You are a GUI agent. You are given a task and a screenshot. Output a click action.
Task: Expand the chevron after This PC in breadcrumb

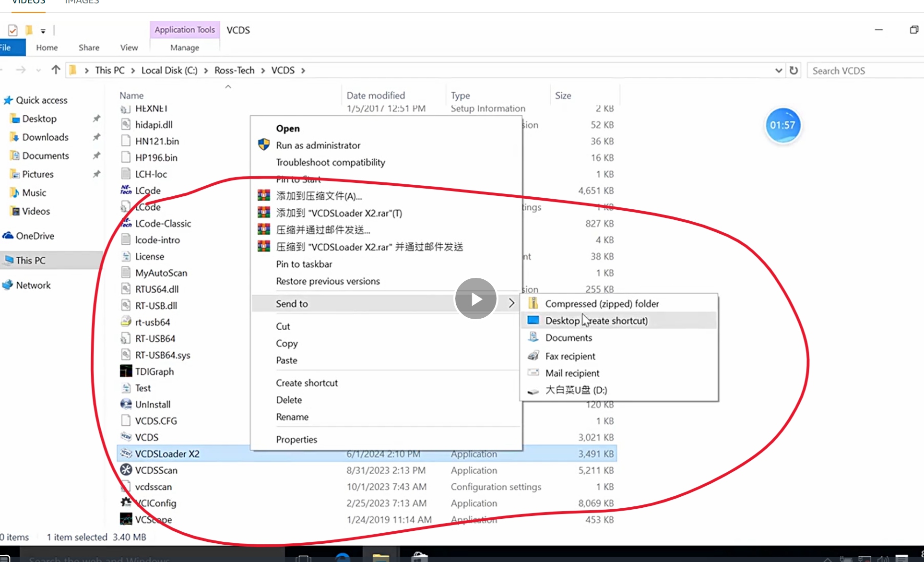click(x=133, y=71)
